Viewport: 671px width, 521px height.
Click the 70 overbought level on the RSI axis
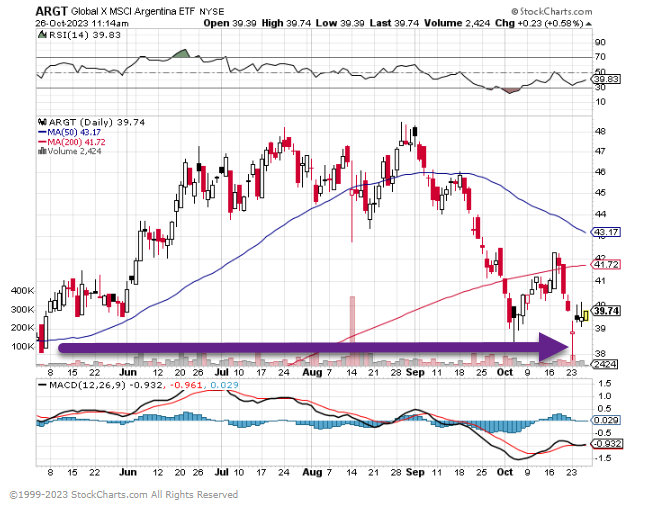point(600,57)
